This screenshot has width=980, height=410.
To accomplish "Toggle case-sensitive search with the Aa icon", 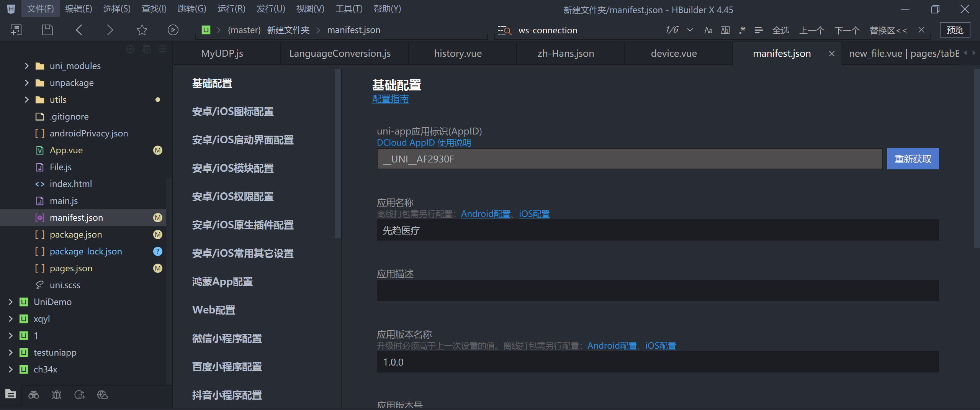I will click(708, 30).
